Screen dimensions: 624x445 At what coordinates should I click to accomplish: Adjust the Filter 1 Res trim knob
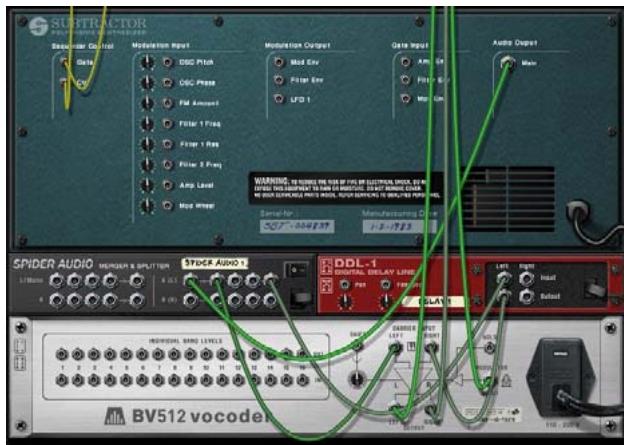click(x=147, y=144)
